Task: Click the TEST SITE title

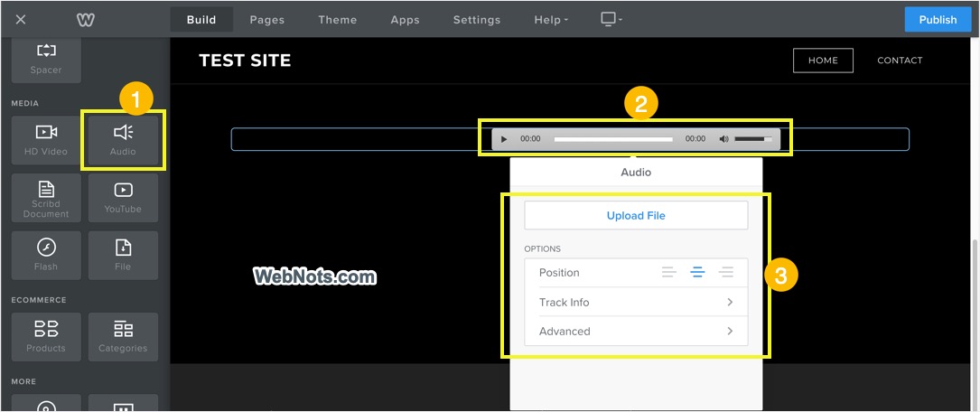Action: pyautogui.click(x=245, y=61)
